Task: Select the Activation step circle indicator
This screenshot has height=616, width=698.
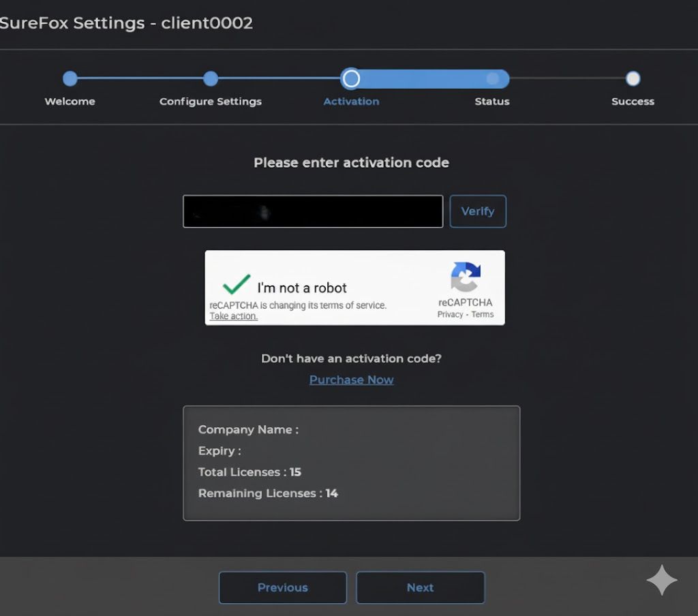Action: click(351, 79)
